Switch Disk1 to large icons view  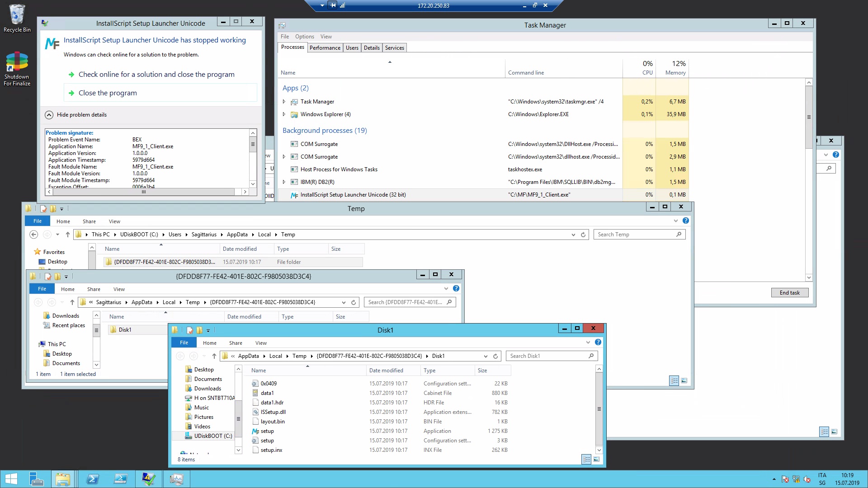coord(596,460)
